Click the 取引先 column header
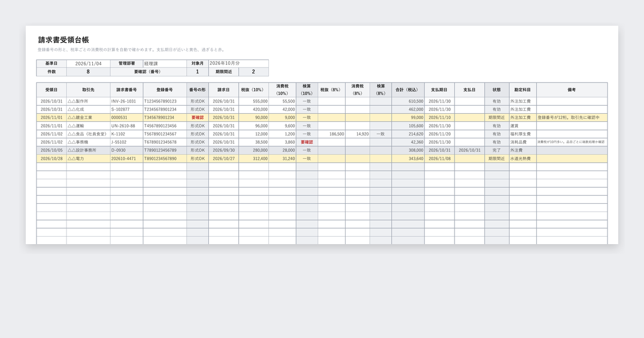This screenshot has height=338, width=644. tap(89, 90)
